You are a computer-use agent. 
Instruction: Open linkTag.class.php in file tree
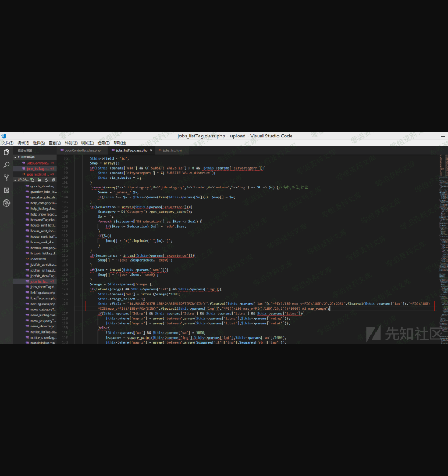click(43, 293)
